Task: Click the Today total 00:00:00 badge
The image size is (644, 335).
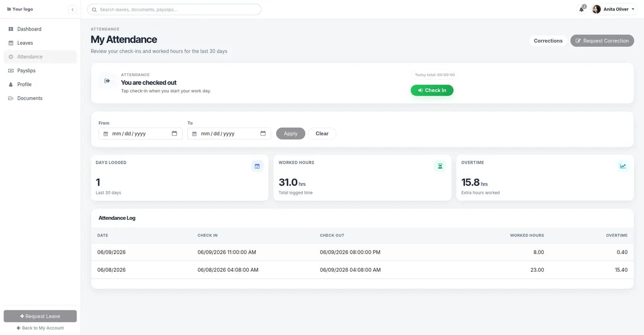Action: 435,75
